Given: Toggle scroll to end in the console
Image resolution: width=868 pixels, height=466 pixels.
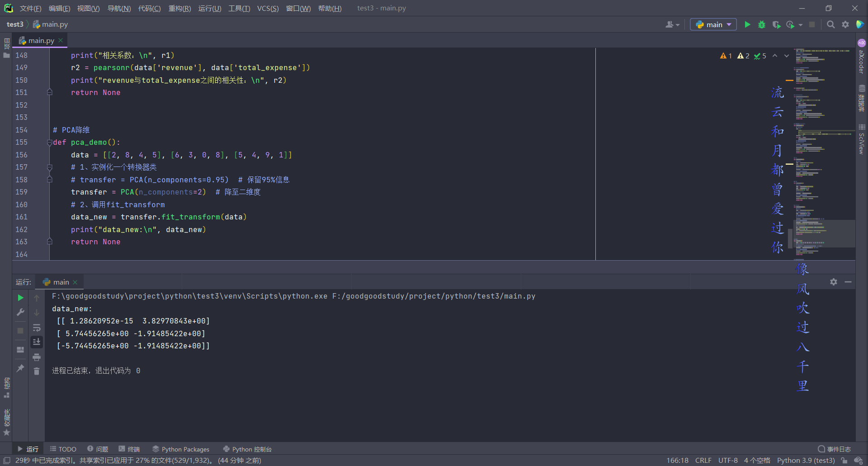Looking at the screenshot, I should pyautogui.click(x=37, y=342).
